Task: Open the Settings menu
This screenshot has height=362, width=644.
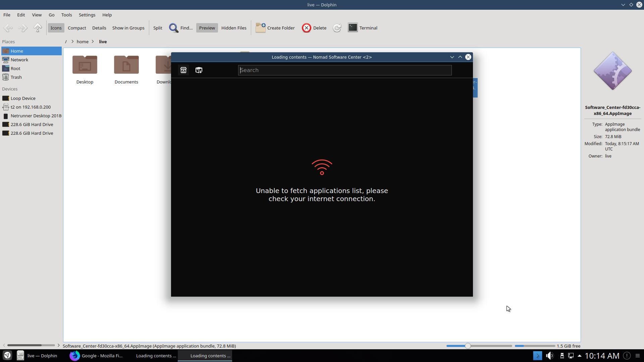Action: (87, 15)
